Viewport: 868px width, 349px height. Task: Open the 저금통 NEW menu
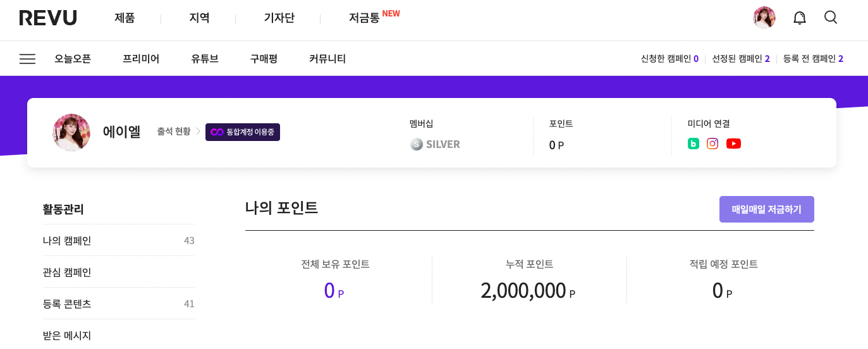[x=373, y=18]
